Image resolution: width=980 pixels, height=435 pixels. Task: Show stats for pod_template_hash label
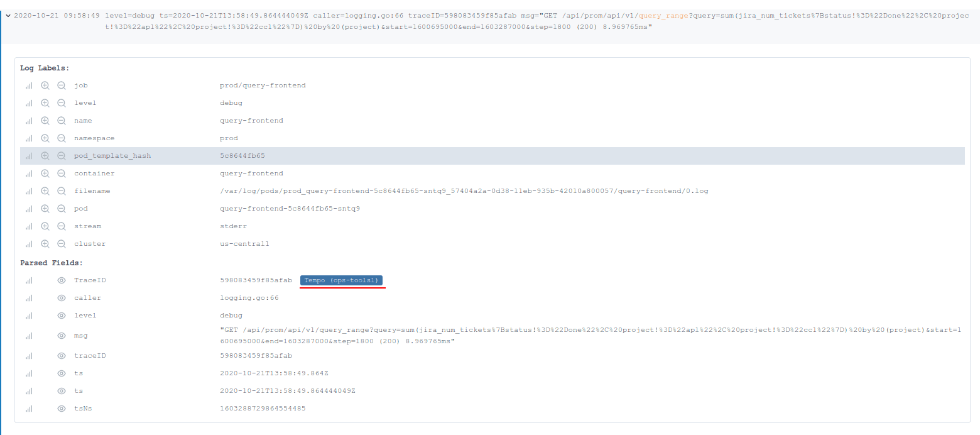pos(29,156)
